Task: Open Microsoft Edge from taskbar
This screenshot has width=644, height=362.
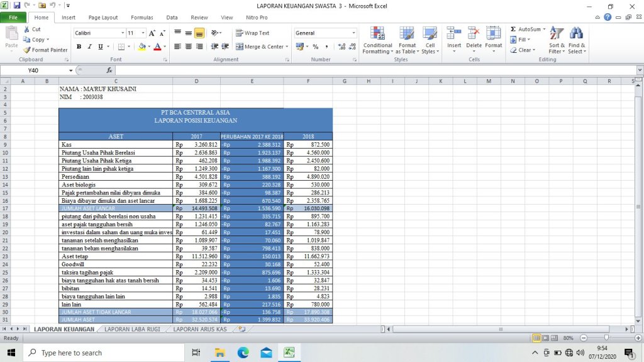Action: tap(243, 353)
